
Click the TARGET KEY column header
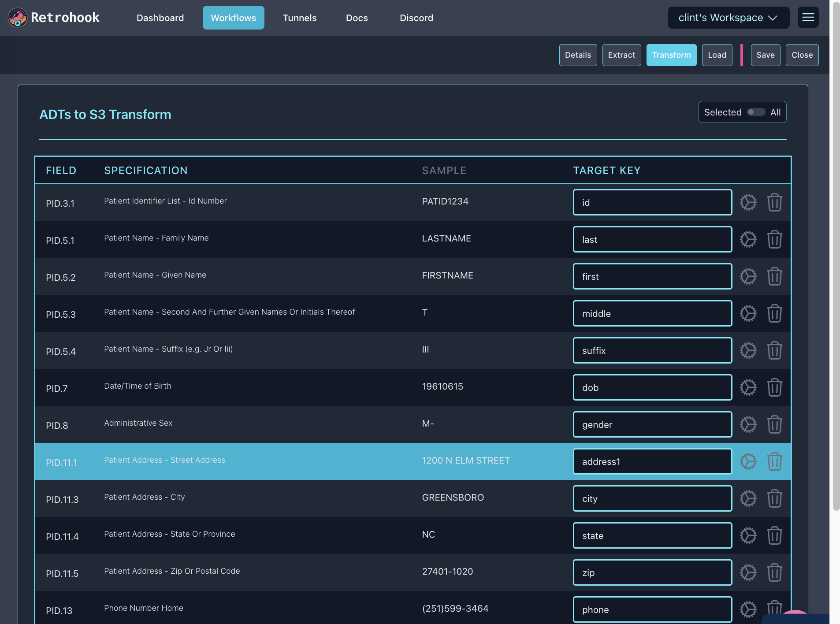pyautogui.click(x=606, y=170)
